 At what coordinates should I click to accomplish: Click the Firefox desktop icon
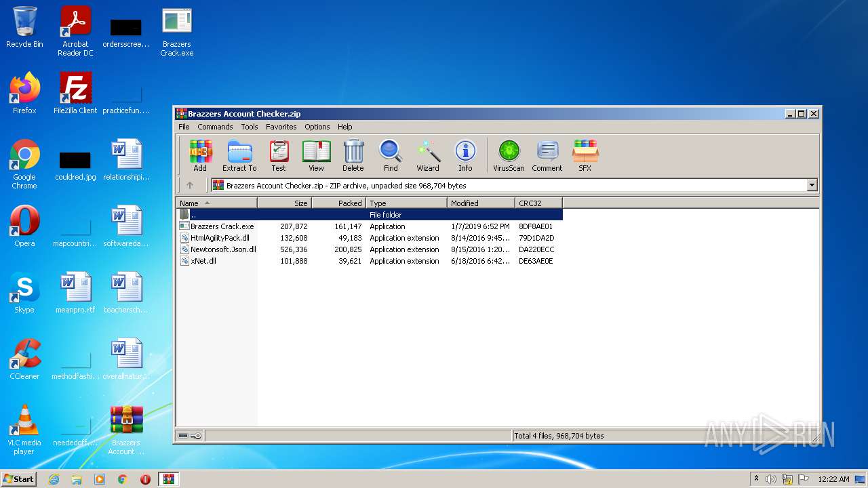tap(24, 94)
